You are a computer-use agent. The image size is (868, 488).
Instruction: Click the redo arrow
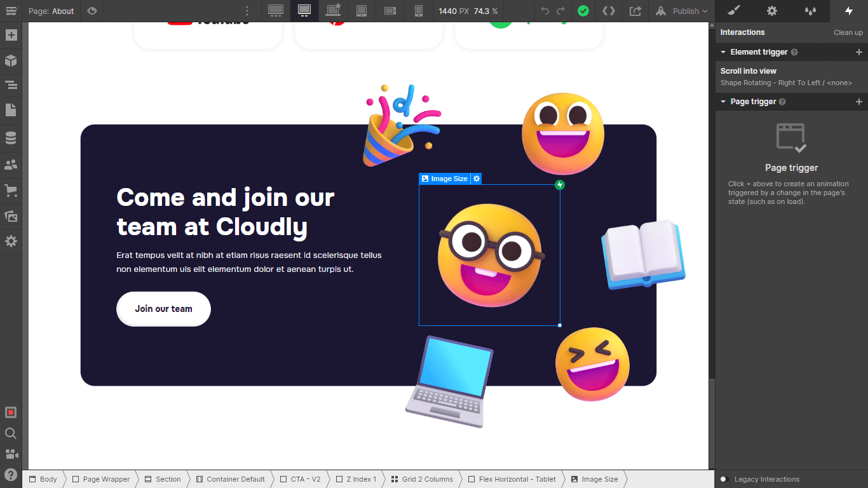pos(560,11)
